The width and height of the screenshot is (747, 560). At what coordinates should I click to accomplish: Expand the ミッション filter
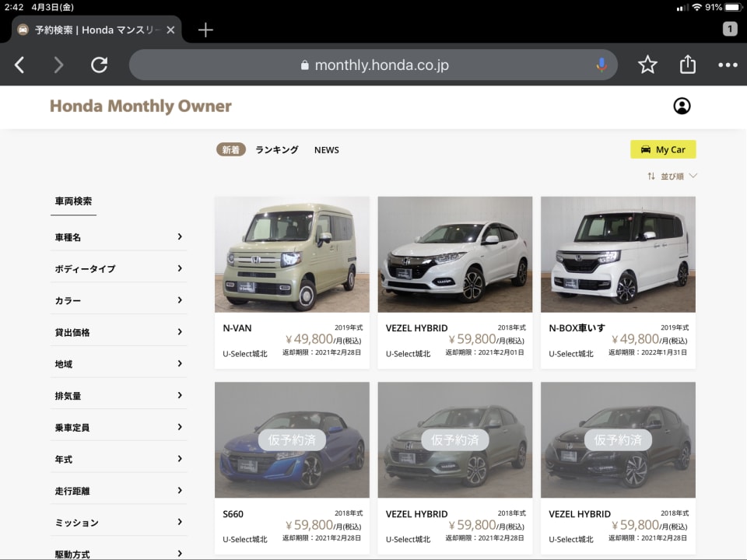[118, 523]
